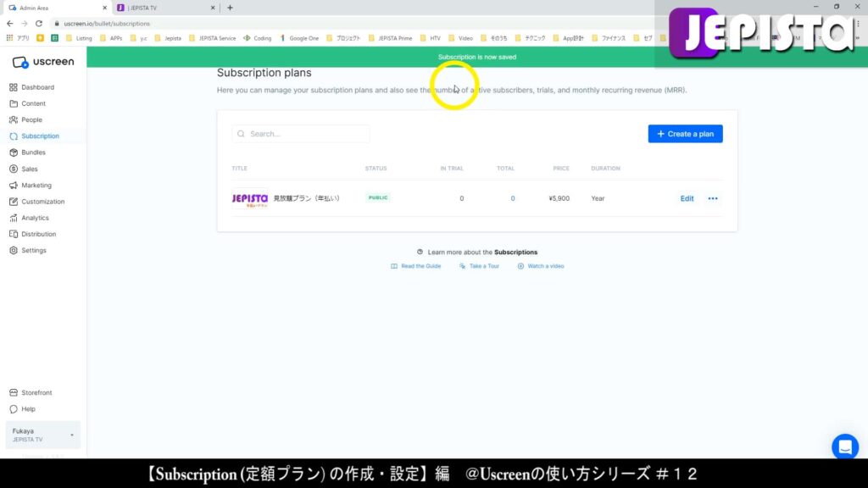Click the address bar URL
The image size is (868, 488).
tap(107, 24)
